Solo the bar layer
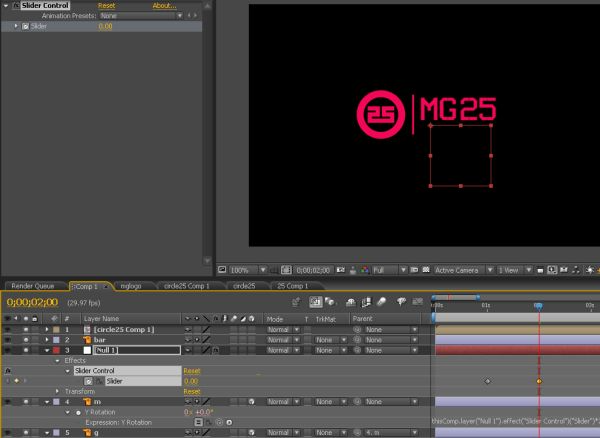This screenshot has height=438, width=600. 26,340
